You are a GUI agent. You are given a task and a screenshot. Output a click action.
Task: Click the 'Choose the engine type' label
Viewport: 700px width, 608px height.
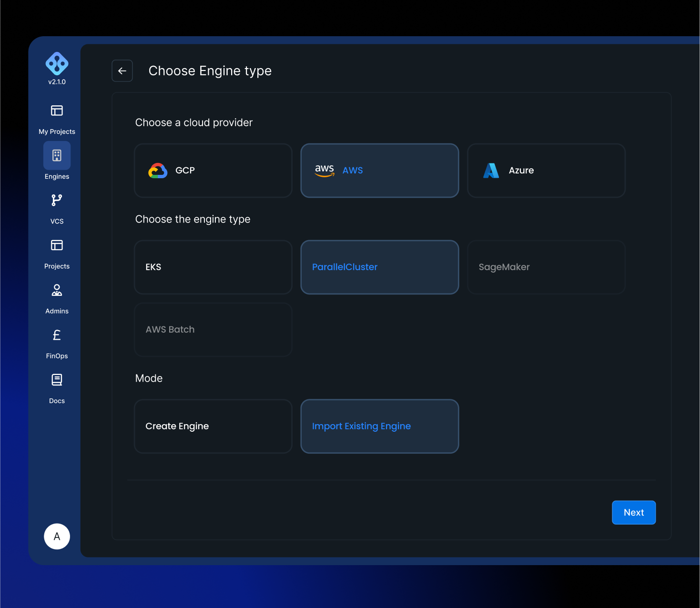pyautogui.click(x=193, y=219)
